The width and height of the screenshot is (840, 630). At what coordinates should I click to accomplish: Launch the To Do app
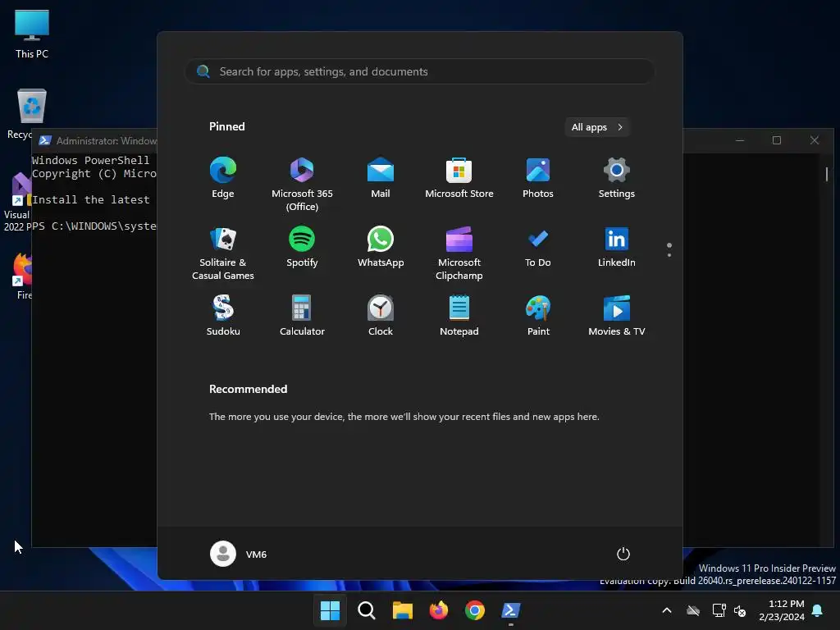pos(538,246)
